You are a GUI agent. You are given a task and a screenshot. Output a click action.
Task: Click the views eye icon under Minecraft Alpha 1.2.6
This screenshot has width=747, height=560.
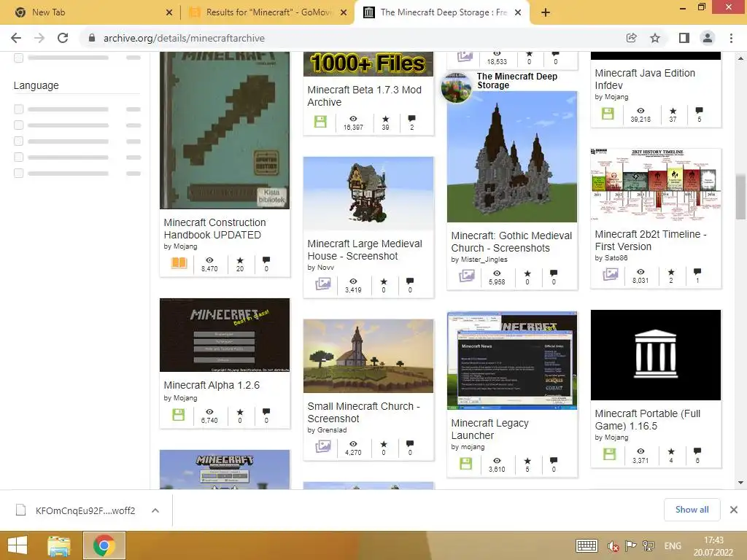tap(209, 412)
